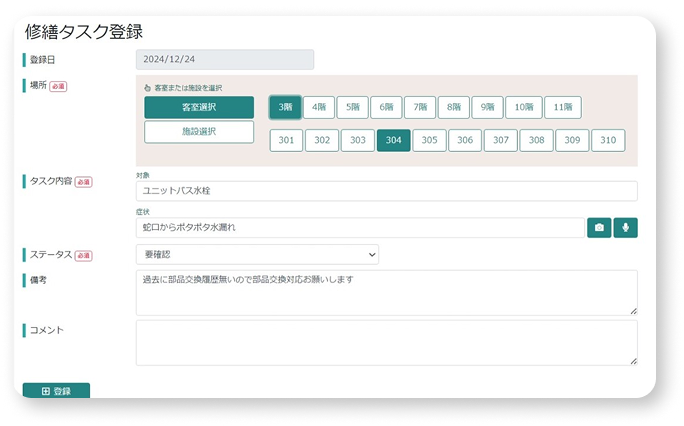
Task: Click the 対象 input field
Action: pyautogui.click(x=386, y=191)
